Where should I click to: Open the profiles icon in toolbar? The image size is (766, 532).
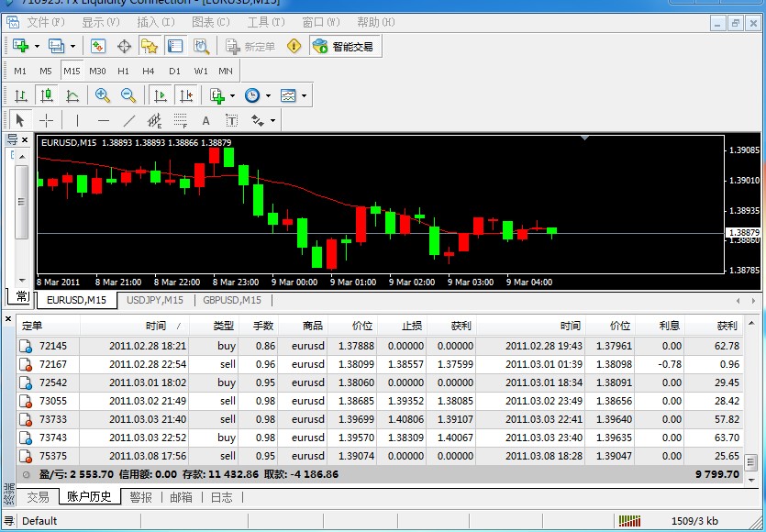point(56,47)
